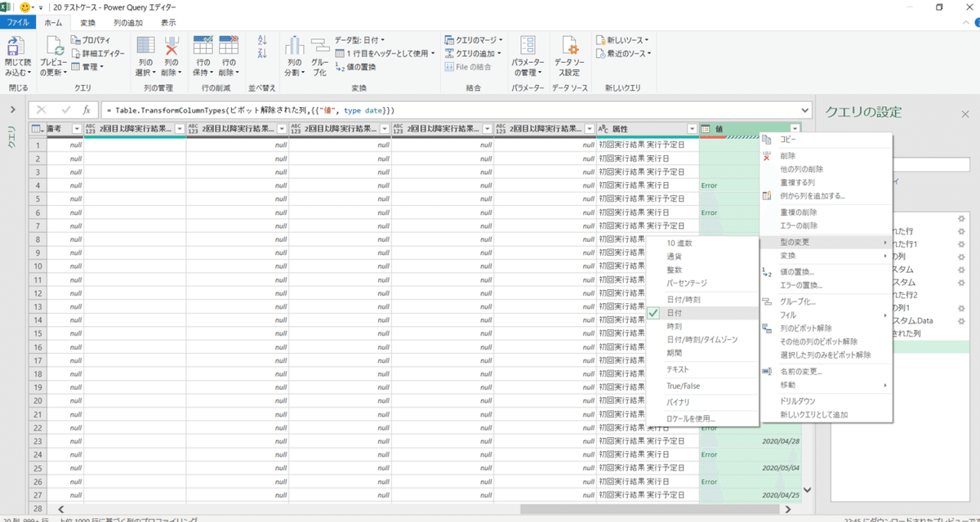Image resolution: width=980 pixels, height=522 pixels.
Task: Open the New Source (新しいソース) dropdown
Action: click(623, 40)
